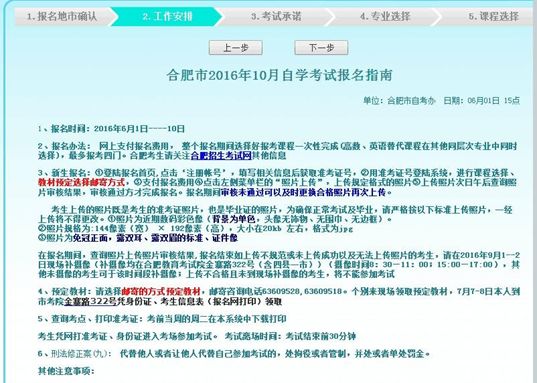Click red text 邮寄的方式预定教材
The image size is (537, 383).
click(161, 292)
